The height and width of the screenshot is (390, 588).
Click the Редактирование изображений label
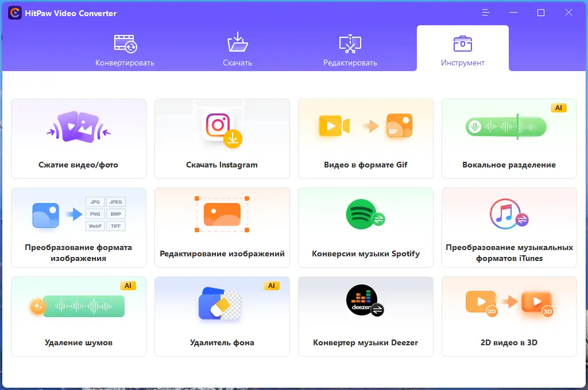pyautogui.click(x=222, y=253)
